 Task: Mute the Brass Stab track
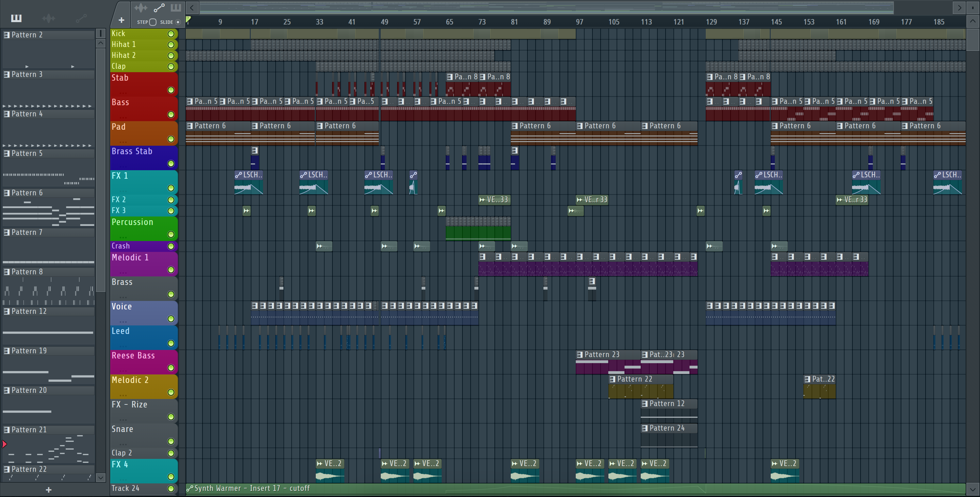coord(171,164)
